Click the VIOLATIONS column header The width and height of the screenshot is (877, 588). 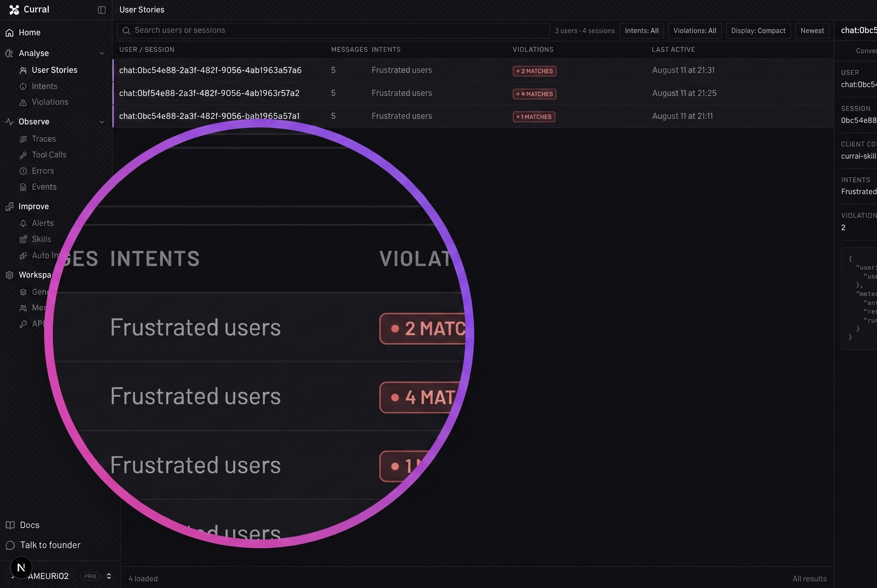533,50
